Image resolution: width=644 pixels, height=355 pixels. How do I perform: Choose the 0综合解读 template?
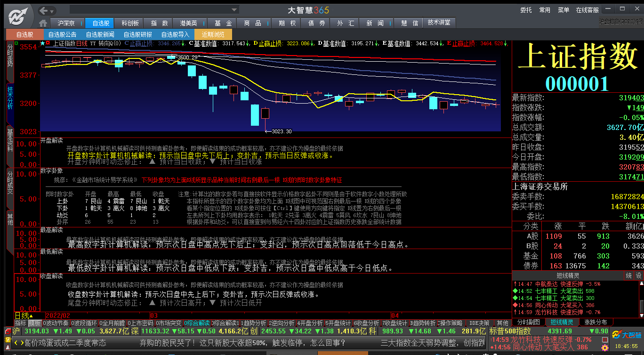click(x=197, y=323)
